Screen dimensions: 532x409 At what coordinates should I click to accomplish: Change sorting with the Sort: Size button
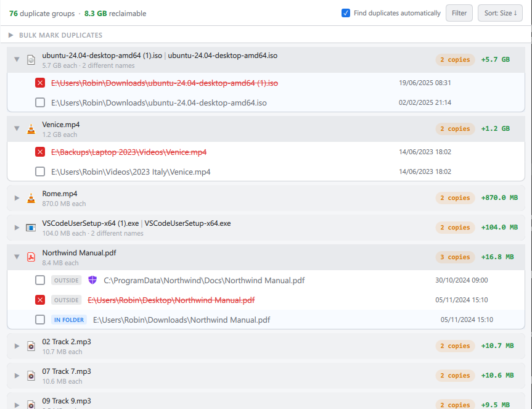500,13
